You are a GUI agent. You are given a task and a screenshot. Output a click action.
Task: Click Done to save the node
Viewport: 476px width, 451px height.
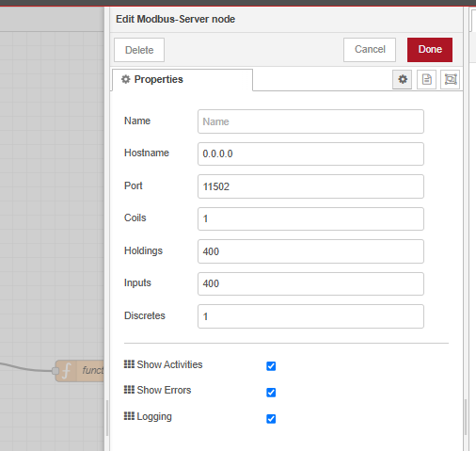click(430, 50)
